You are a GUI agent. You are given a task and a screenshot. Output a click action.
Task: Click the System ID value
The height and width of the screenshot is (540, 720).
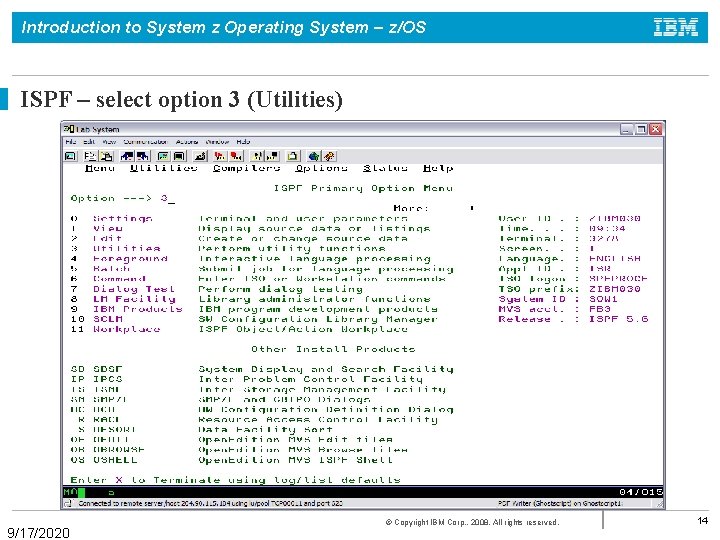(603, 299)
